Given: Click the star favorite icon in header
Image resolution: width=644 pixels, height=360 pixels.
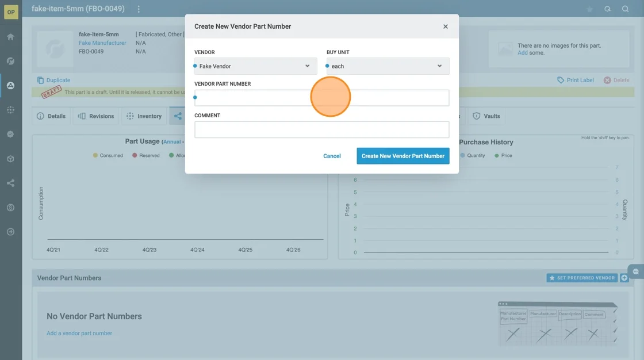Looking at the screenshot, I should (x=589, y=9).
